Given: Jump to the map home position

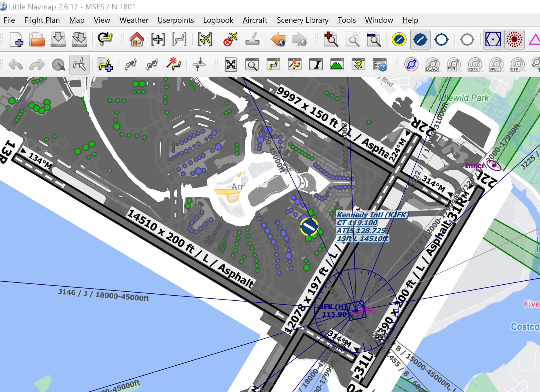Looking at the screenshot, I should click(x=136, y=39).
